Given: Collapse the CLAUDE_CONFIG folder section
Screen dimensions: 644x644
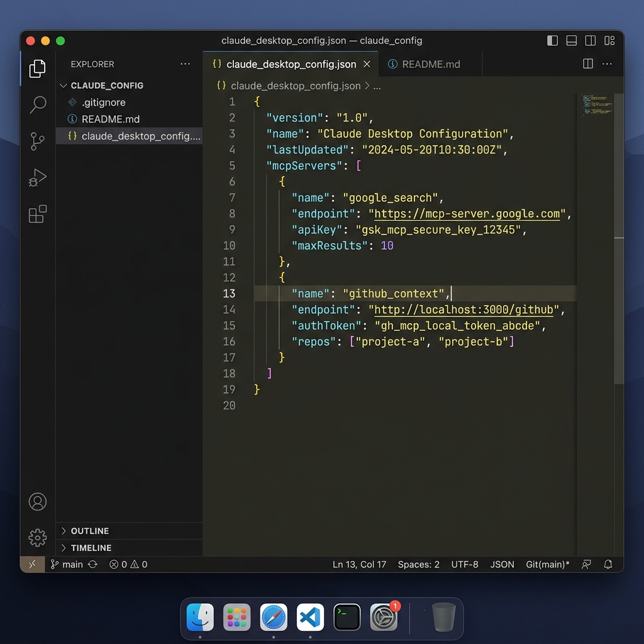Looking at the screenshot, I should point(129,86).
